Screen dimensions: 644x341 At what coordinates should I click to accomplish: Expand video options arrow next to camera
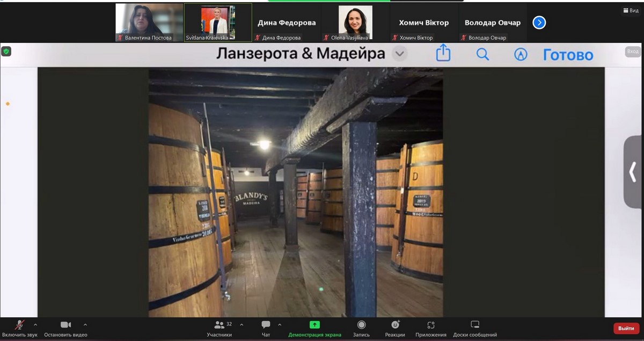pos(85,324)
